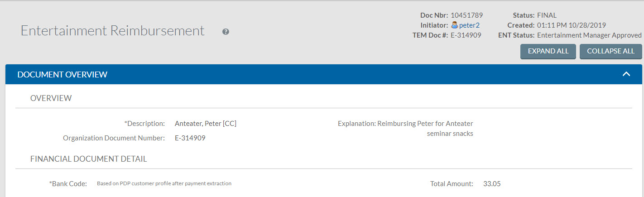Click the TEM Doc # value E-314909
The height and width of the screenshot is (197, 644).
tap(466, 35)
